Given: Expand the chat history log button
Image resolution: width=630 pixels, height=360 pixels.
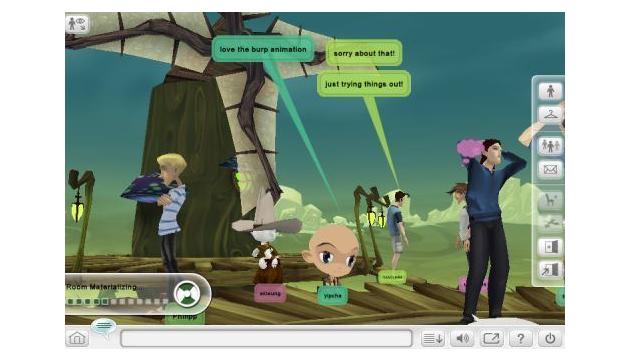Looking at the screenshot, I should coord(433,339).
